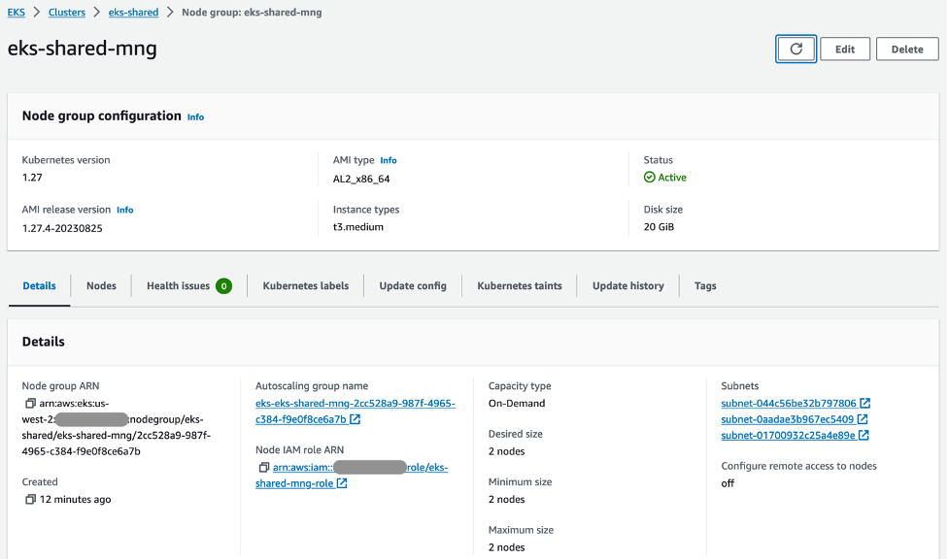Click the EKS breadcrumb link
Viewport: 949px width, 560px height.
pyautogui.click(x=15, y=12)
